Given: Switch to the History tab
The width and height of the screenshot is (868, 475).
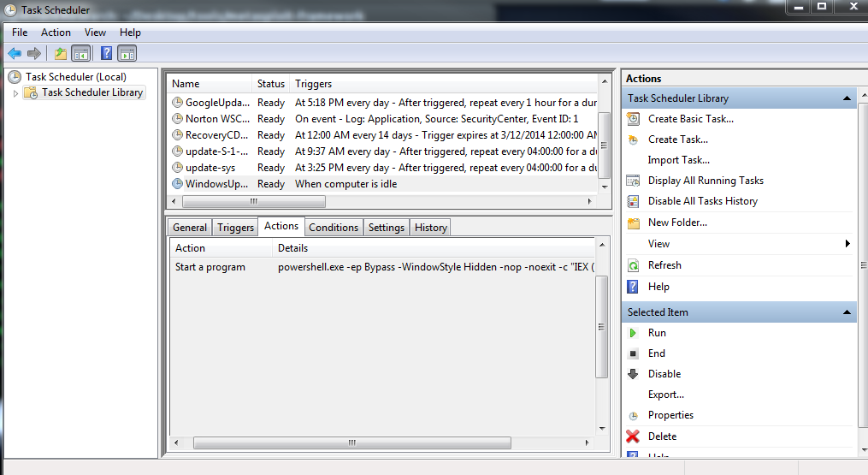Looking at the screenshot, I should (x=430, y=228).
